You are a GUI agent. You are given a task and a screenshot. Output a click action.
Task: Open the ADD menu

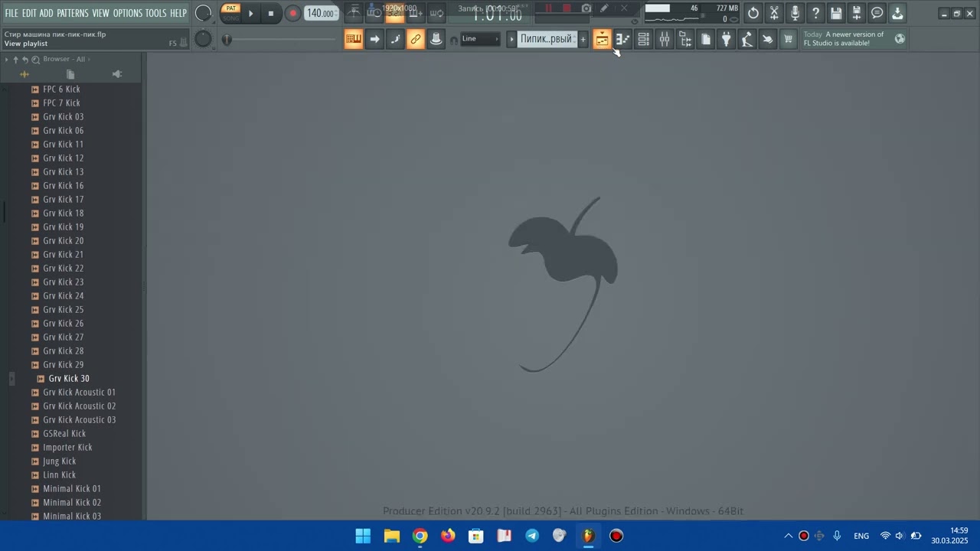coord(47,13)
